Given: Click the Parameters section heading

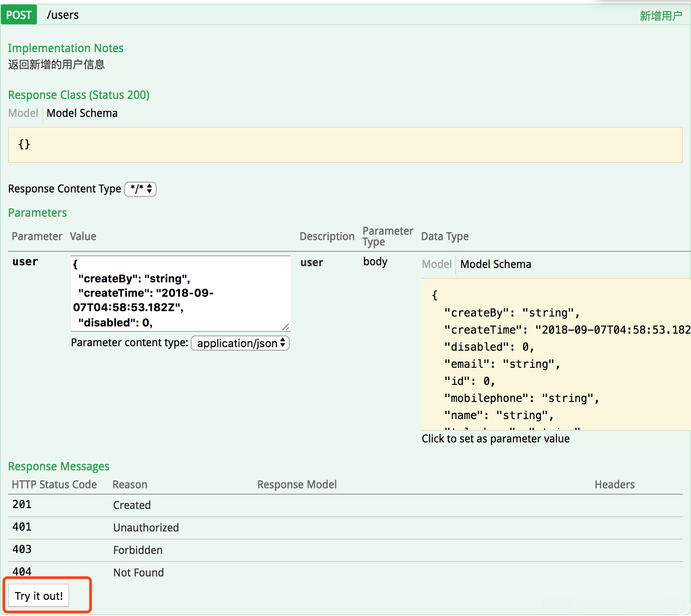Looking at the screenshot, I should click(x=37, y=213).
